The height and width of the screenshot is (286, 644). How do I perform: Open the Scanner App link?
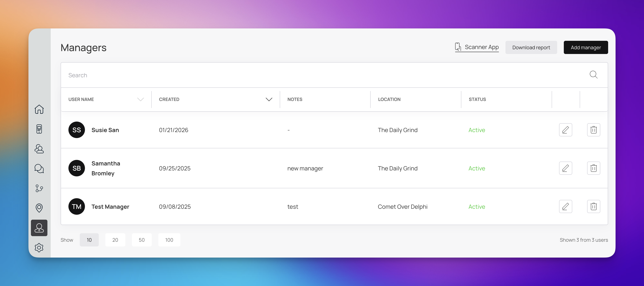[x=477, y=47]
